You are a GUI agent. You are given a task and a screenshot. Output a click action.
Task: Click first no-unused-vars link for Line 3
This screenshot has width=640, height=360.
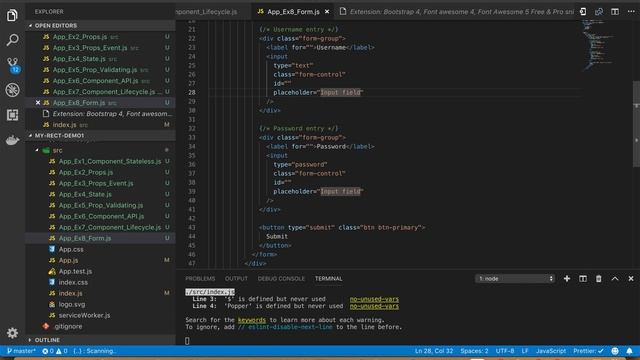click(374, 299)
